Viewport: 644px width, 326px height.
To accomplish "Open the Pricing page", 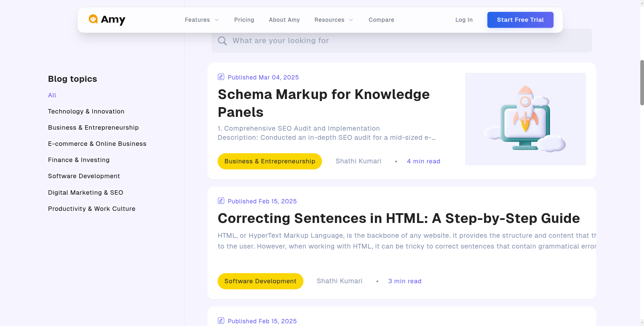I will [244, 20].
